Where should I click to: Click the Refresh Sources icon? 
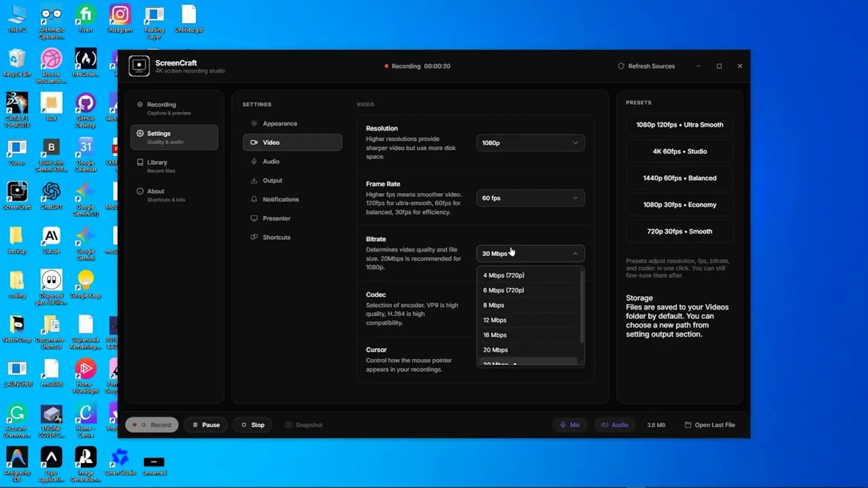(621, 66)
